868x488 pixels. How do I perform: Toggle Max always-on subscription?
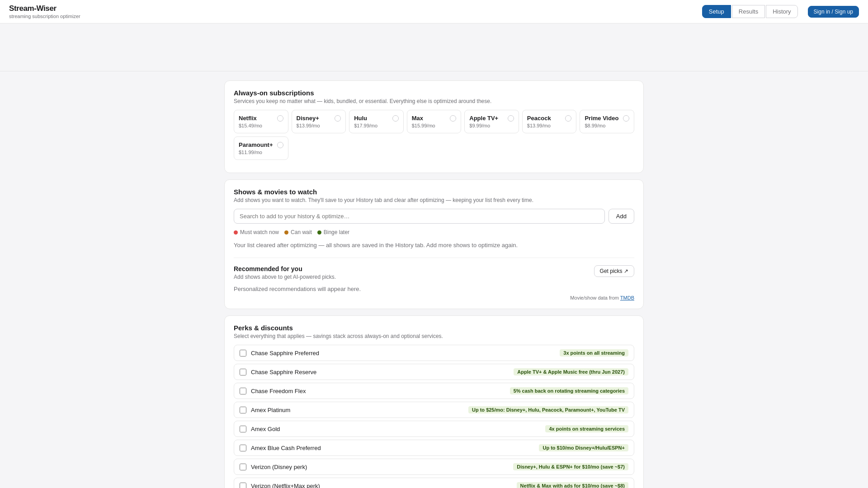[x=434, y=122]
